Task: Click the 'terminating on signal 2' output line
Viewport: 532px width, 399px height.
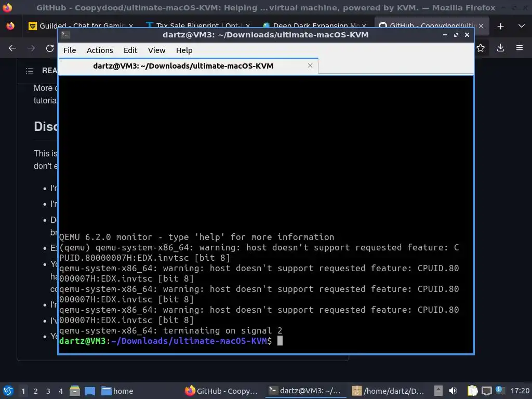Action: tap(170, 330)
